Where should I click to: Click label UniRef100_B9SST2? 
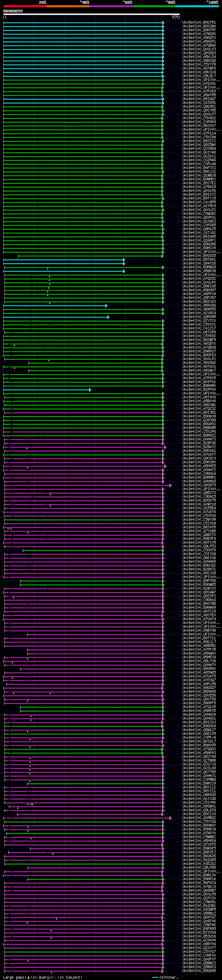(x=199, y=141)
